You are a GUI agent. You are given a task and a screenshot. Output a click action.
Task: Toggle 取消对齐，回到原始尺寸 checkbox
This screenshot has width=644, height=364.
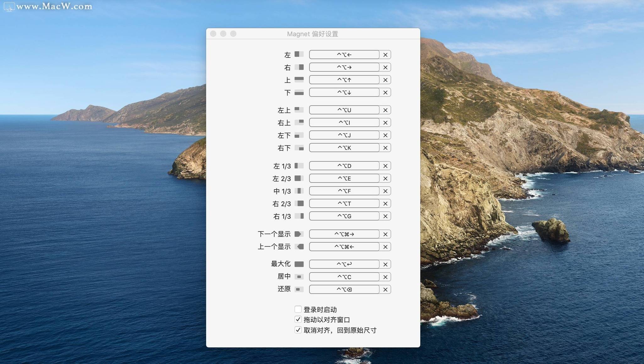(298, 330)
